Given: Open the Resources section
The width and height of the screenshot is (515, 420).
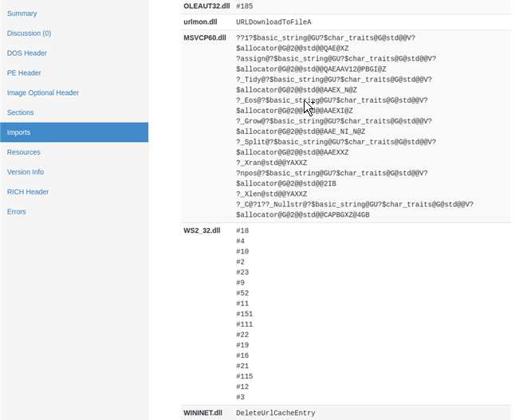Looking at the screenshot, I should pos(24,152).
